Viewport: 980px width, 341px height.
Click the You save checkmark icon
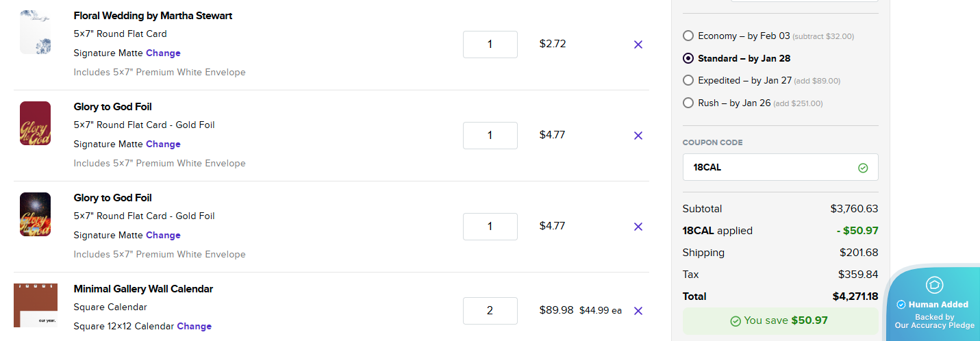point(736,321)
